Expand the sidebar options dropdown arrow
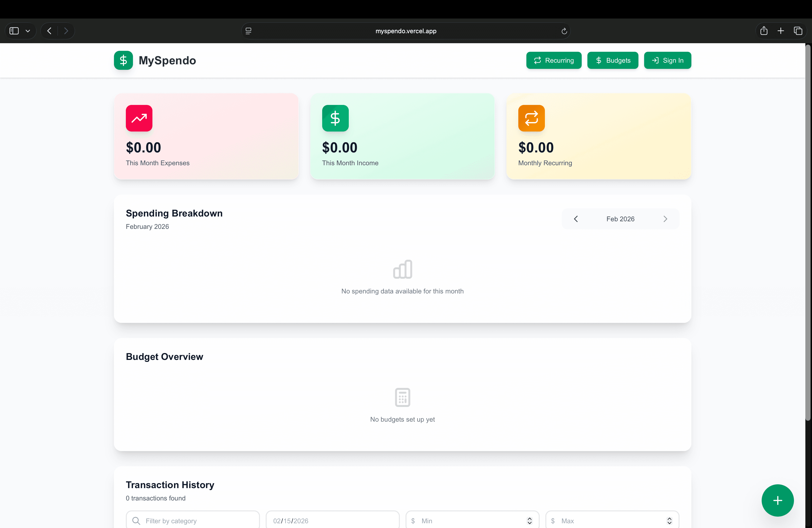The height and width of the screenshot is (528, 812). (28, 31)
